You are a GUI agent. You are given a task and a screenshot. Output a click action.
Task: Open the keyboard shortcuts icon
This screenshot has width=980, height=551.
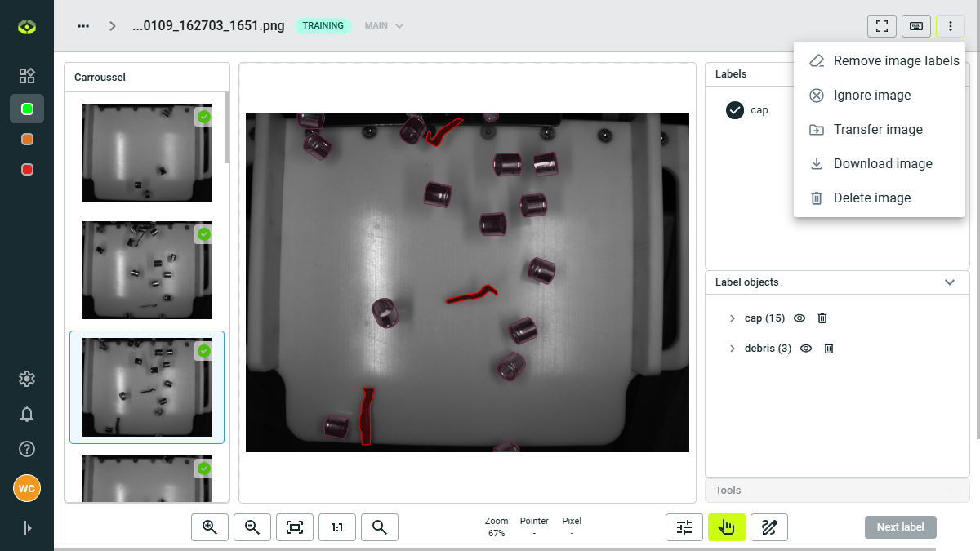point(915,25)
